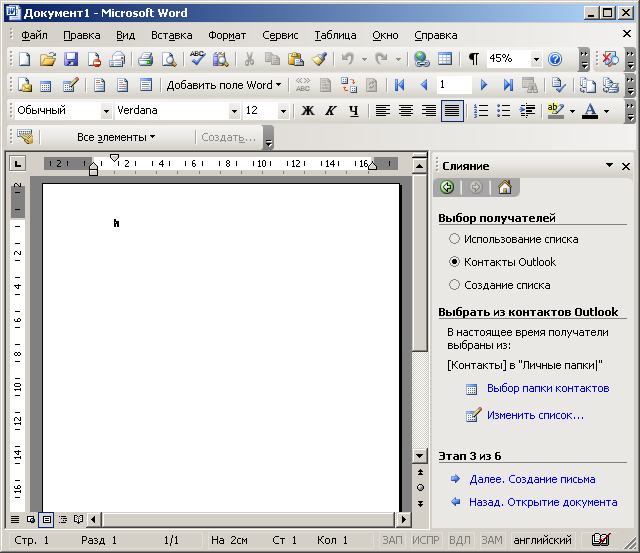
Task: Apply italic К formatting
Action: click(331, 111)
